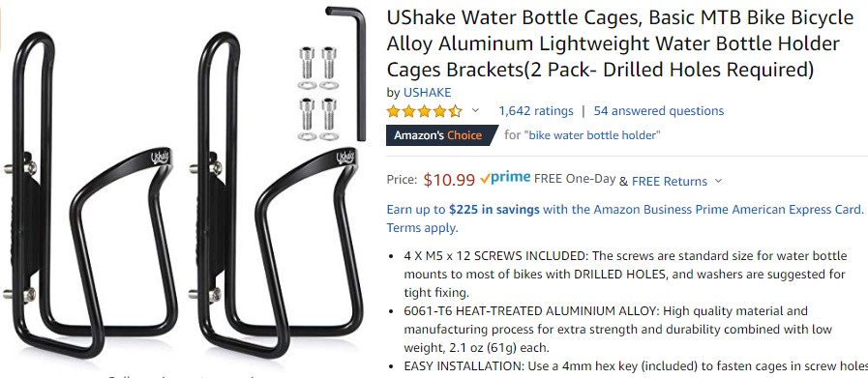The height and width of the screenshot is (378, 868).
Task: Open the 54 answered questions link
Action: click(x=659, y=110)
